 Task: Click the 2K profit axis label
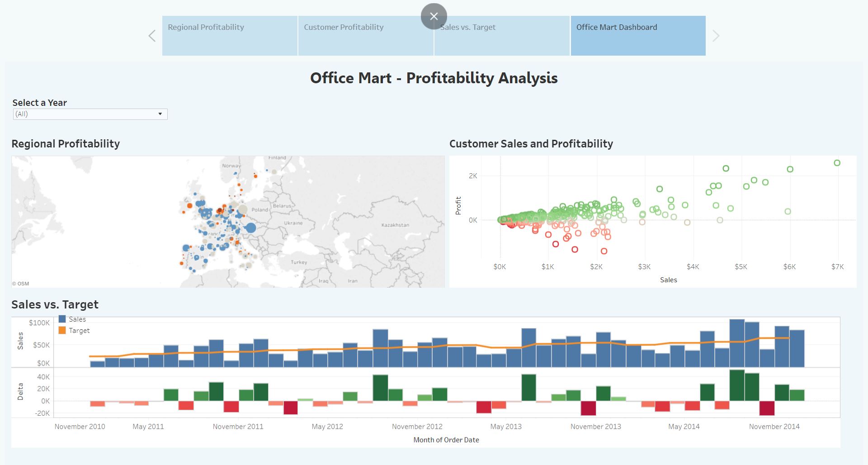tap(473, 176)
